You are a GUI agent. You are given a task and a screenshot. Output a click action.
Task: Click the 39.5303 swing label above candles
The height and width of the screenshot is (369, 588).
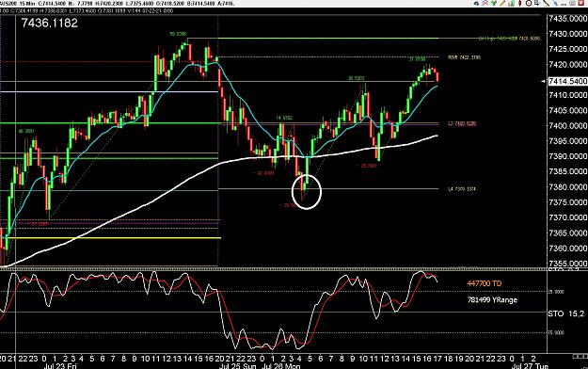point(356,78)
